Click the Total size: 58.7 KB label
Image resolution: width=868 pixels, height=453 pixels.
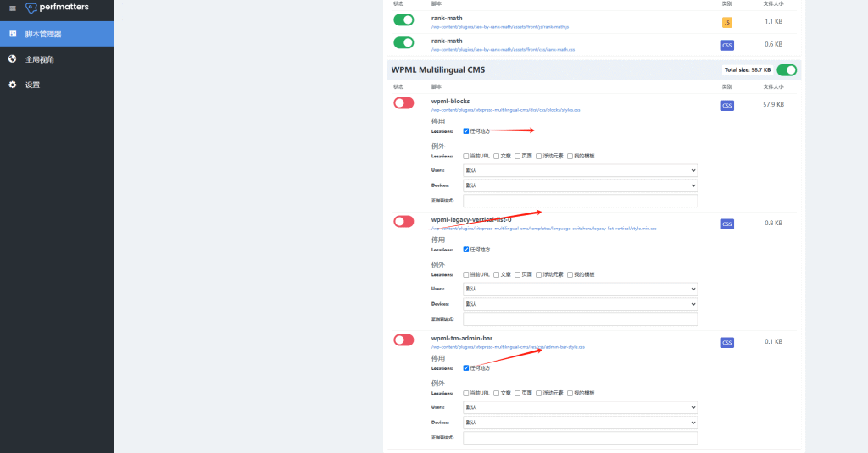[748, 69]
